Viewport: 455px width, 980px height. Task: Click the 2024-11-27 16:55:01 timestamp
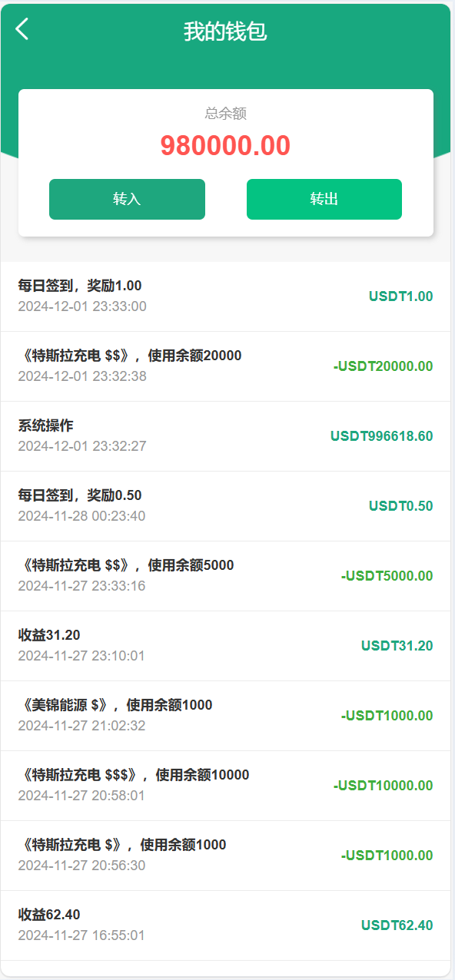click(x=81, y=935)
